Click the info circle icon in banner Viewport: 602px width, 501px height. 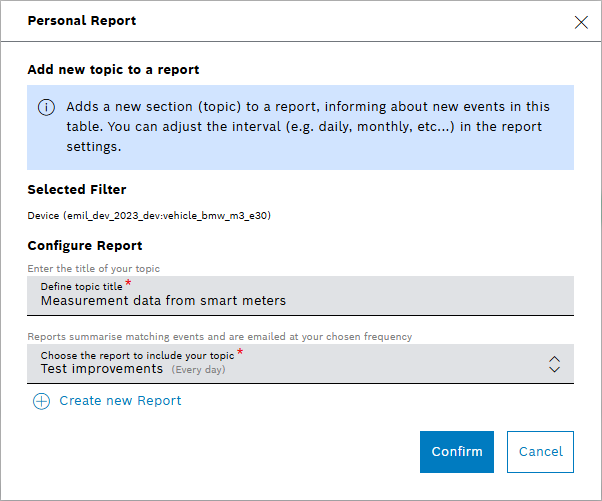tap(47, 108)
